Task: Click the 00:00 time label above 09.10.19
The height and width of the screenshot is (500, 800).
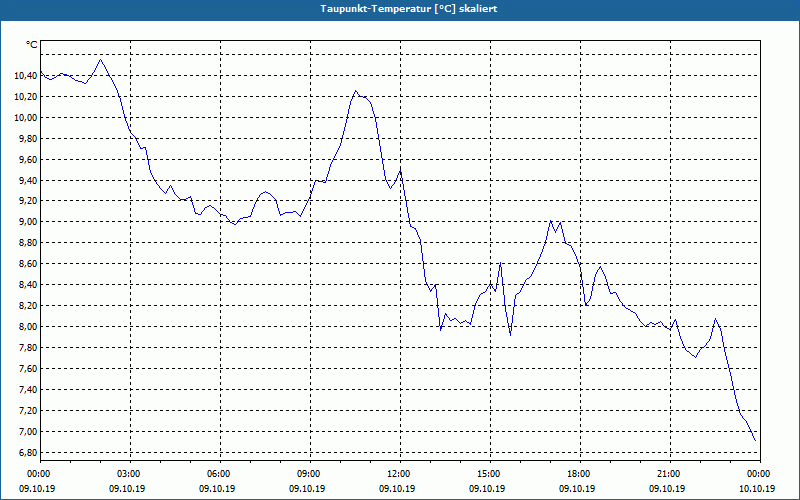Action: [40, 474]
